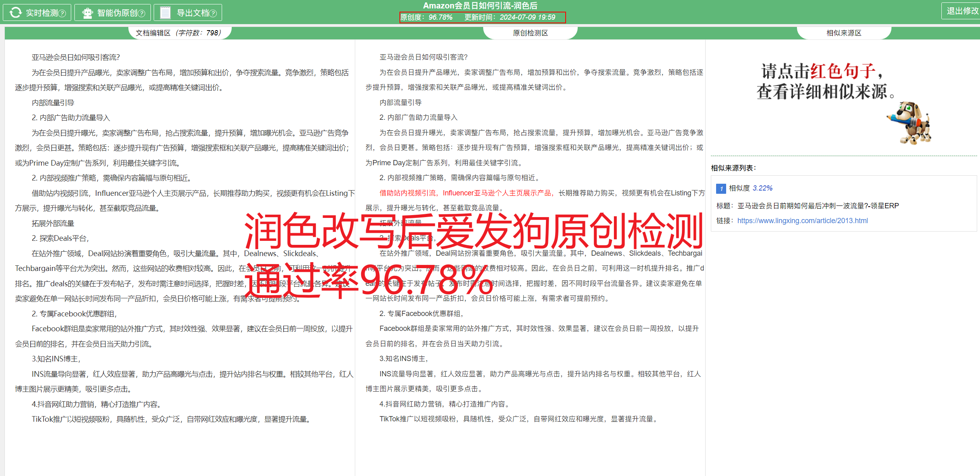This screenshot has height=476, width=980.
Task: Open the help question mark beside 实时检测
Action: pyautogui.click(x=62, y=13)
